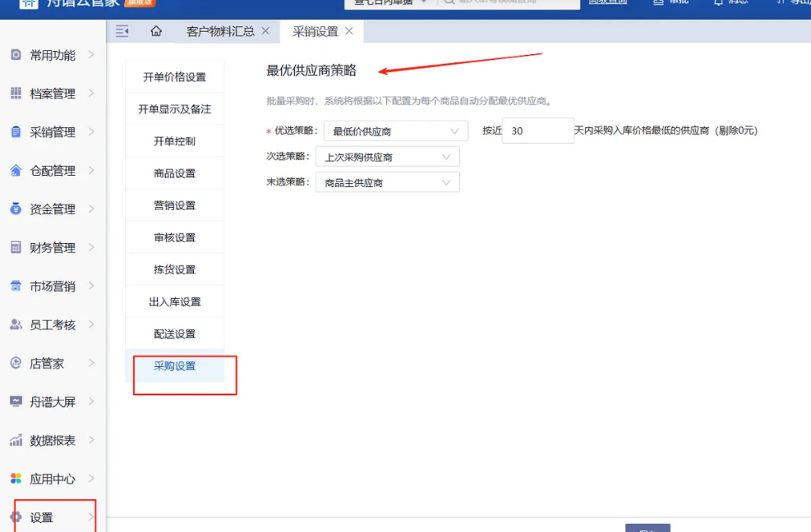Open the 末选策略 dropdown
Viewport: 811px width, 532px height.
(387, 182)
